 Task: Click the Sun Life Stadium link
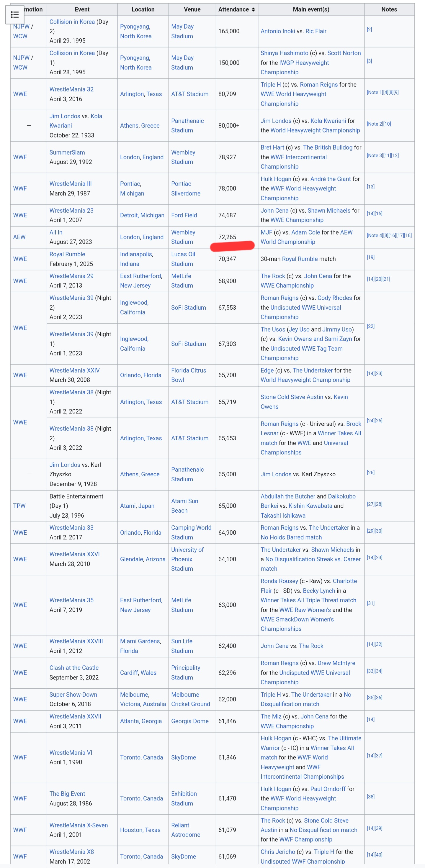(182, 646)
